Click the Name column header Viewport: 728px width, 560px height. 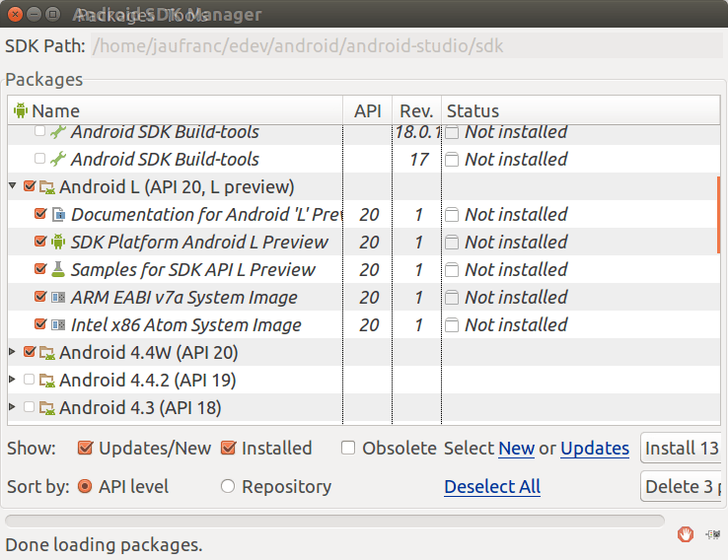pos(176,110)
